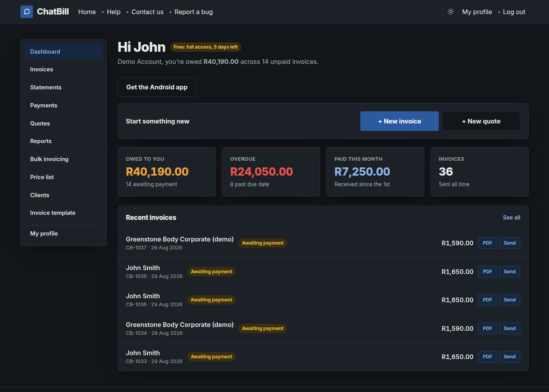Open Statements in the sidebar
This screenshot has height=392, width=549.
[64, 87]
